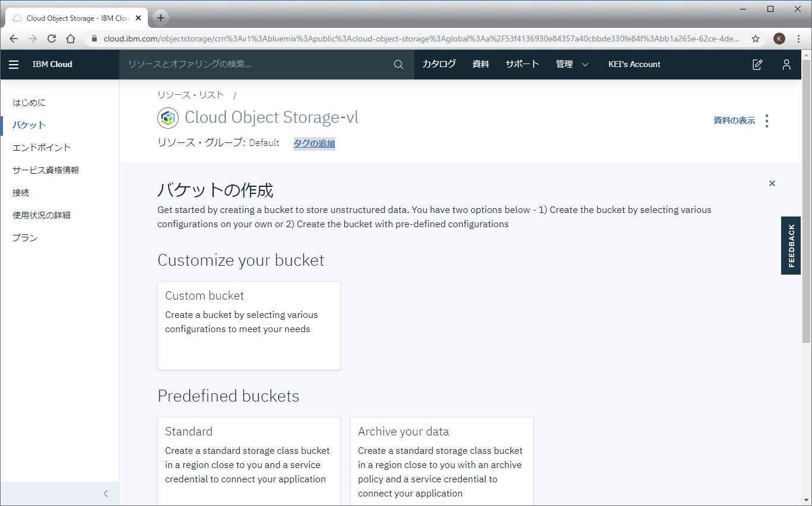
Task: Click the Cloud Object Storage service icon
Action: pyautogui.click(x=168, y=118)
